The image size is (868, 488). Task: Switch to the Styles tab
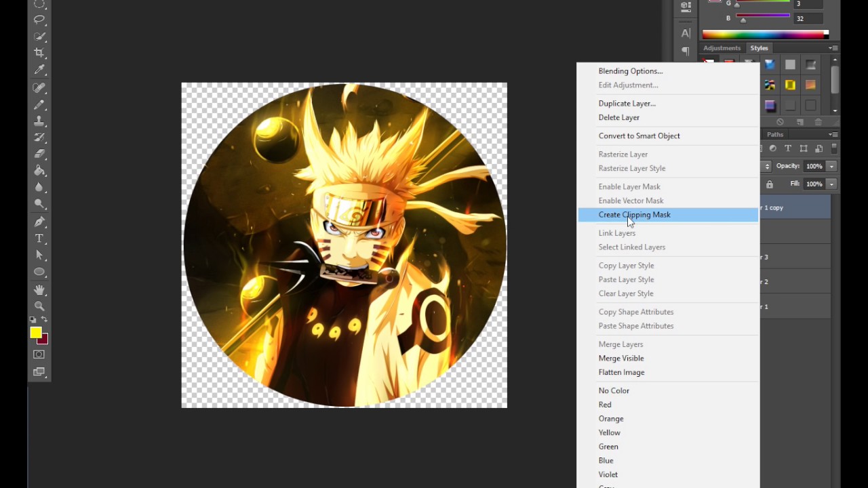[759, 48]
